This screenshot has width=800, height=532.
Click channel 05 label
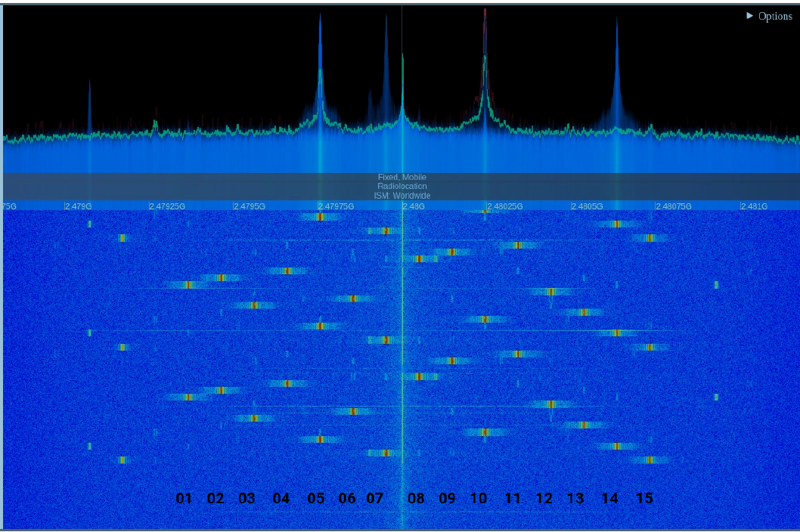point(316,499)
